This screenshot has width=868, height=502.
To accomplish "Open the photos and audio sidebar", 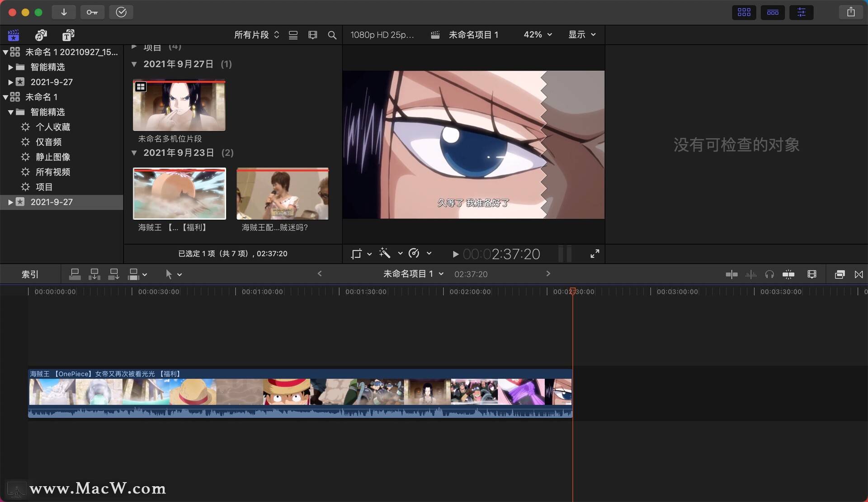I will [x=41, y=35].
